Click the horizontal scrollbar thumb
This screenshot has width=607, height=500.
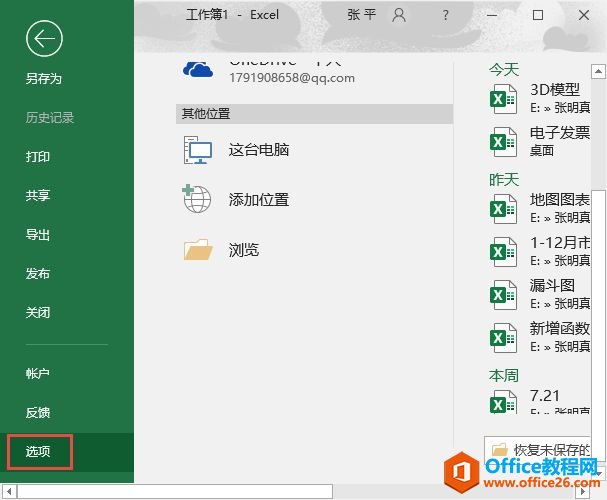pyautogui.click(x=175, y=491)
